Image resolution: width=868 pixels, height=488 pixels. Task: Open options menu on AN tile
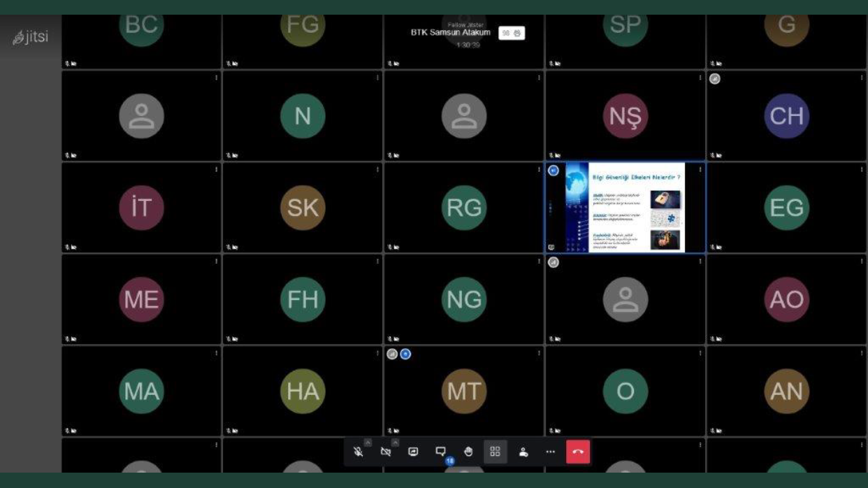pos(862,353)
